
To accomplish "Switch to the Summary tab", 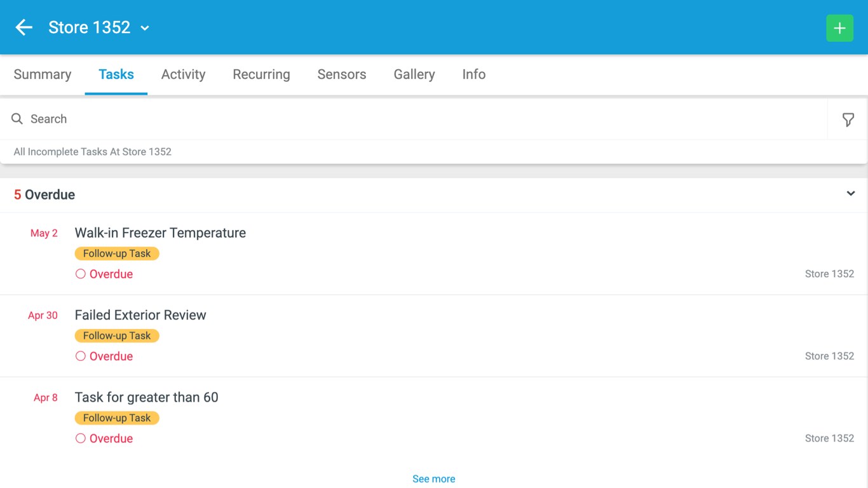I will coord(42,74).
